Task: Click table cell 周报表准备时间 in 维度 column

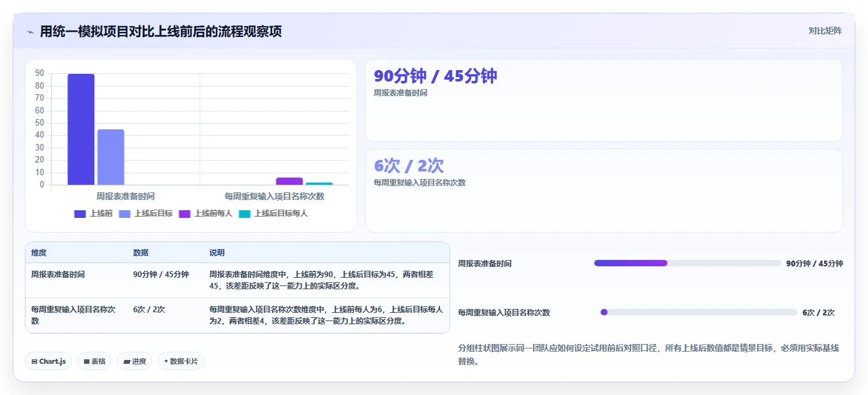Action: [x=58, y=275]
